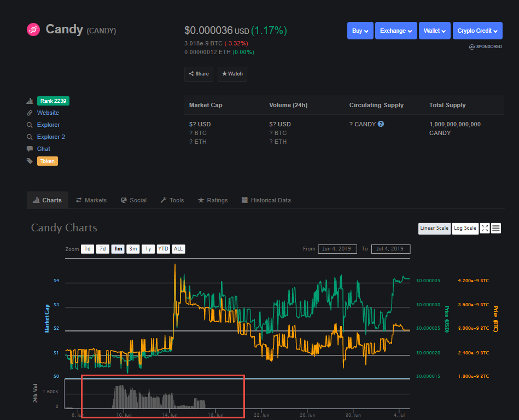Click the Share button
519x420 pixels.
[x=199, y=74]
